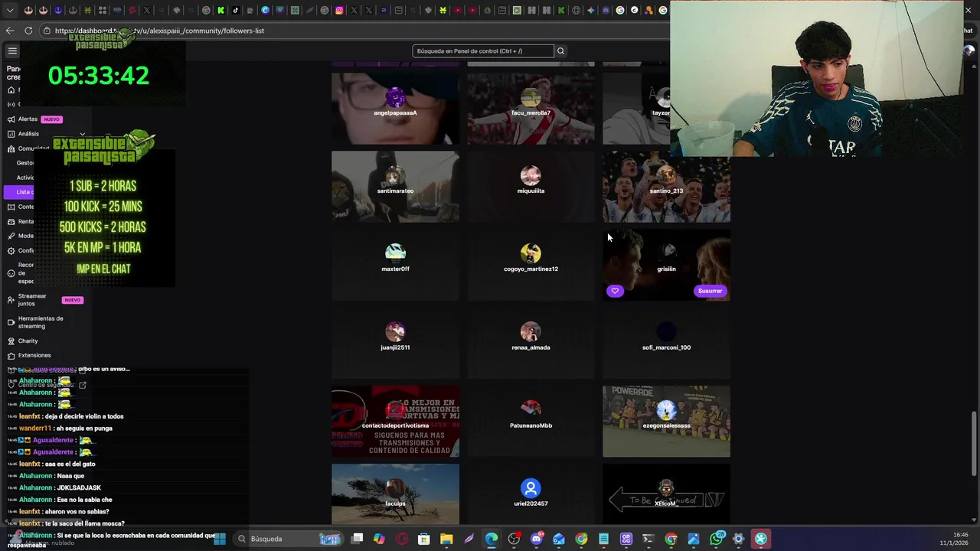Open Microsoft Store from the taskbar

(423, 539)
